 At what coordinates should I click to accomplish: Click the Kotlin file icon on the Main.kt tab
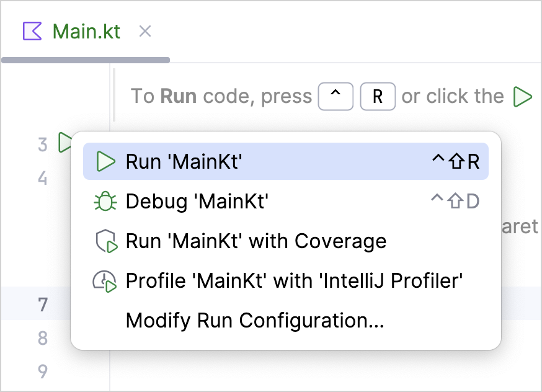coord(32,31)
